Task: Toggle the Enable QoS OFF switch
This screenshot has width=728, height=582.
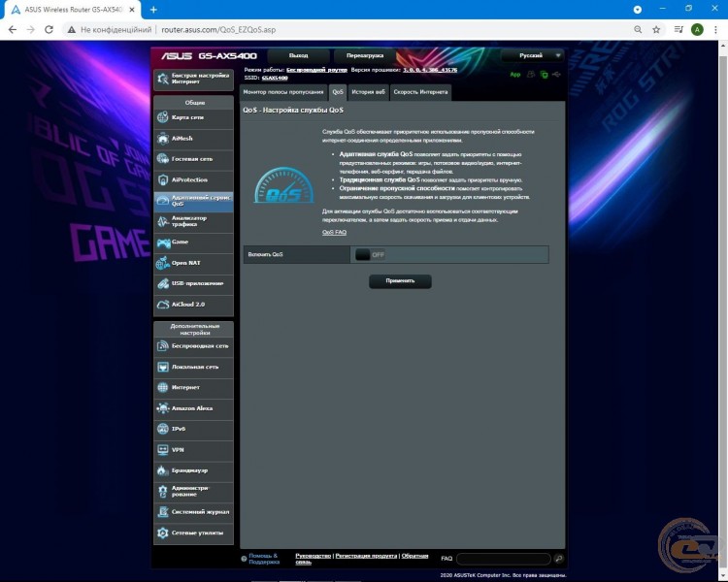Action: pyautogui.click(x=370, y=254)
